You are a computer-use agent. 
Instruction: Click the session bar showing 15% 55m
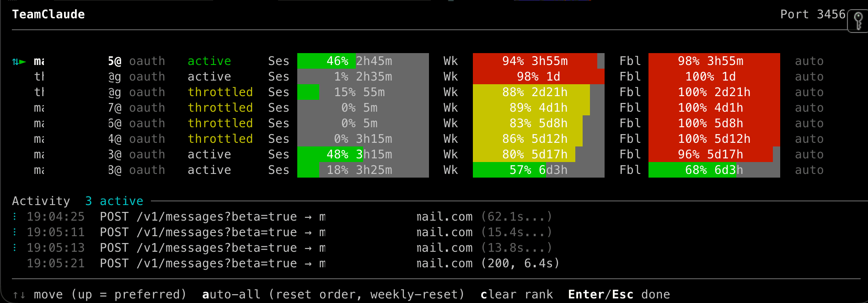tap(363, 92)
